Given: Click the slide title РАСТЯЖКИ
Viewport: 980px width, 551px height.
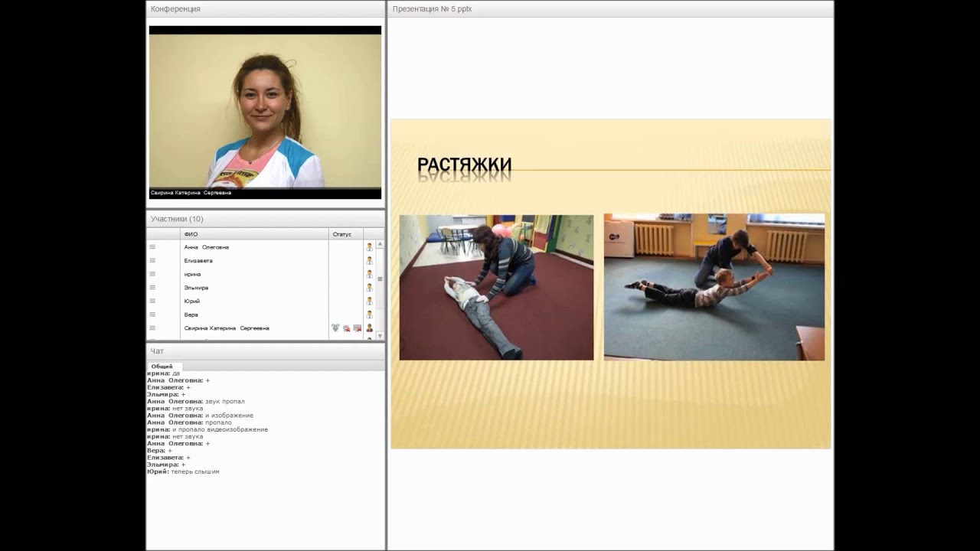Looking at the screenshot, I should pyautogui.click(x=464, y=165).
